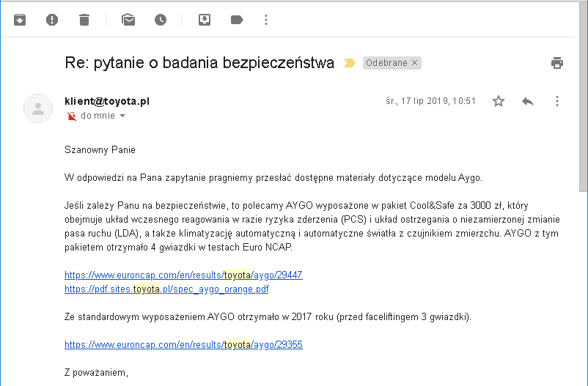588x386 pixels.
Task: Print the whole conversation
Action: point(557,63)
